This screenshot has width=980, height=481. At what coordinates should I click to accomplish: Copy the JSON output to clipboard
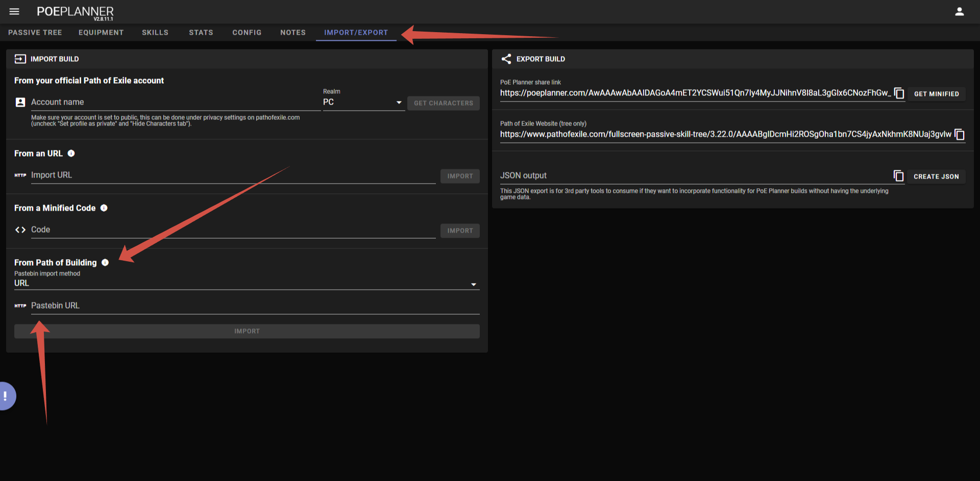tap(898, 176)
